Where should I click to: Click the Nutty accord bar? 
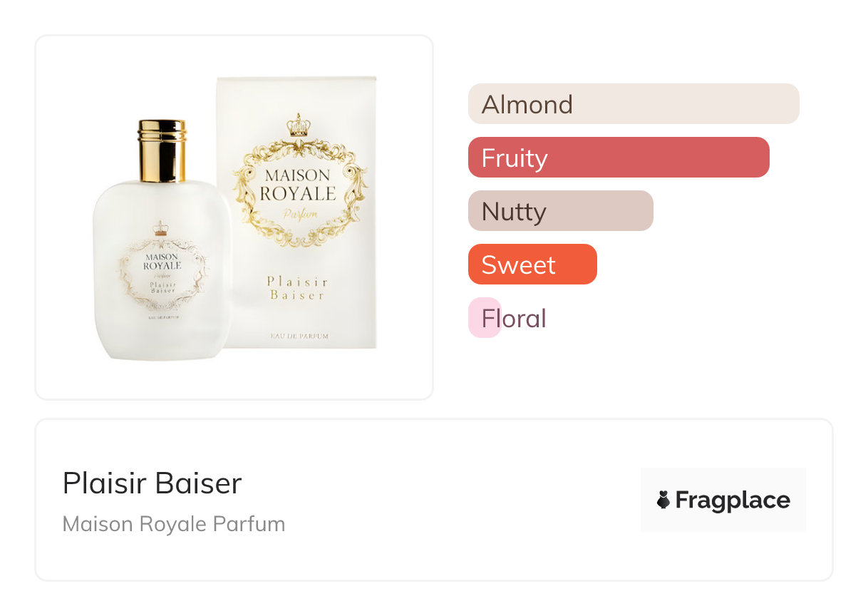[560, 211]
